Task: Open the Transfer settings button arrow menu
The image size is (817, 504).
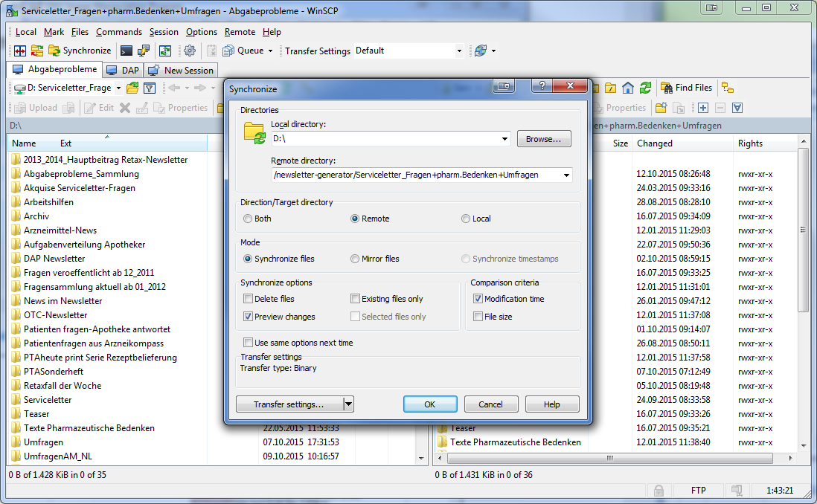Action: pos(348,404)
